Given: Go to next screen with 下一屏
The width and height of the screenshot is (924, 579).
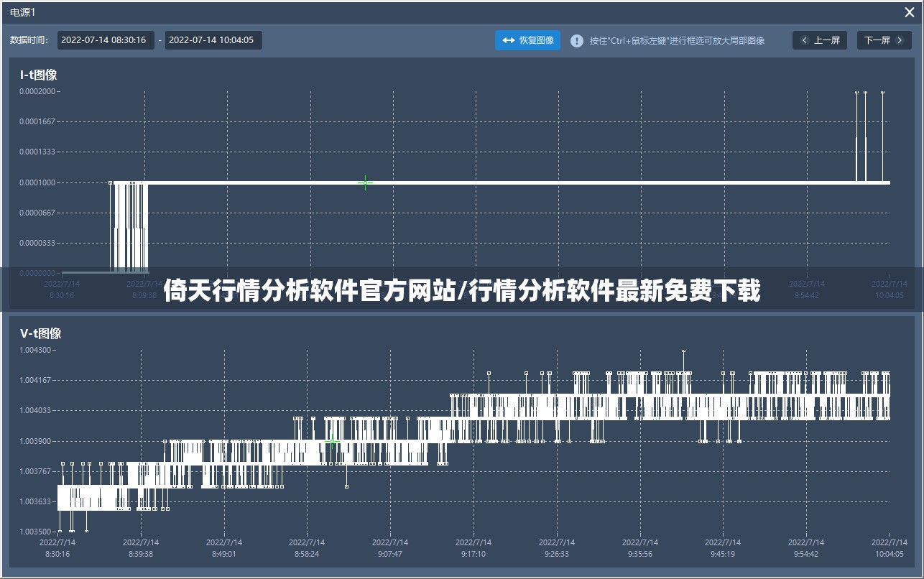Looking at the screenshot, I should click(884, 40).
